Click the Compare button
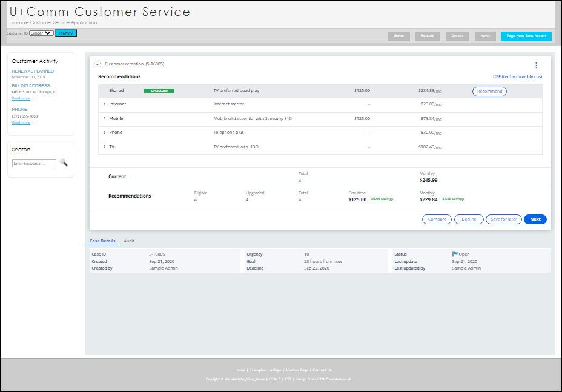 coord(437,219)
